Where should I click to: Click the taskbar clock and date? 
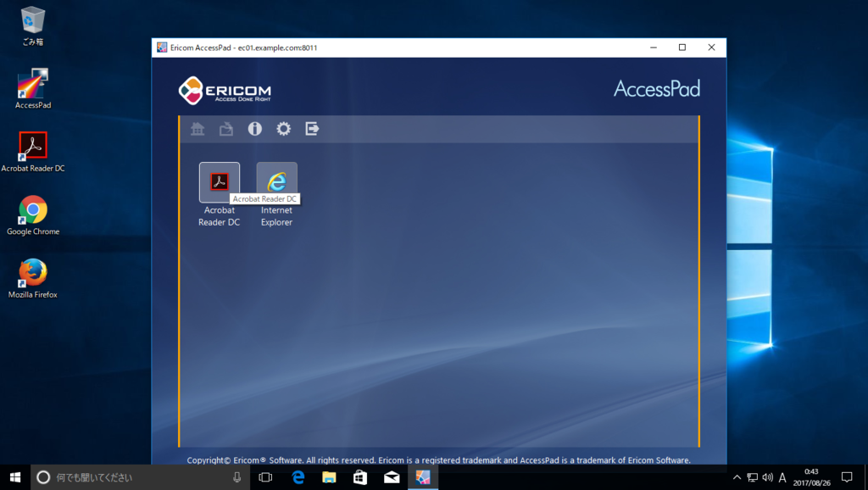click(811, 477)
